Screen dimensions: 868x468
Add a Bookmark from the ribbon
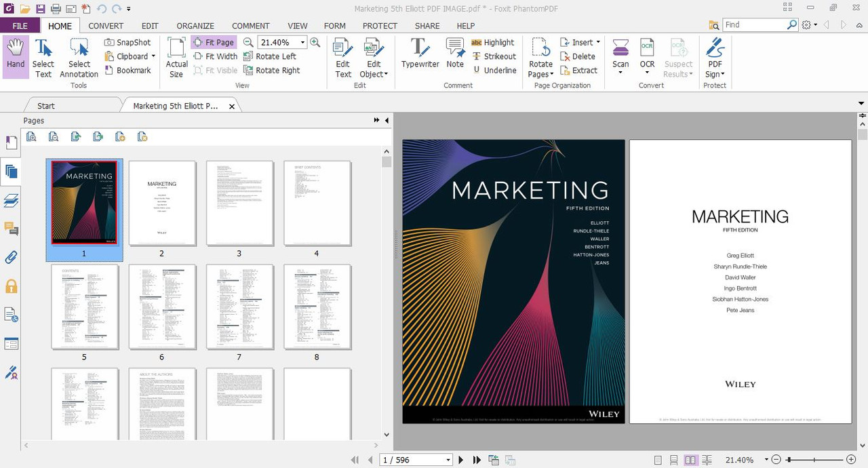click(127, 70)
